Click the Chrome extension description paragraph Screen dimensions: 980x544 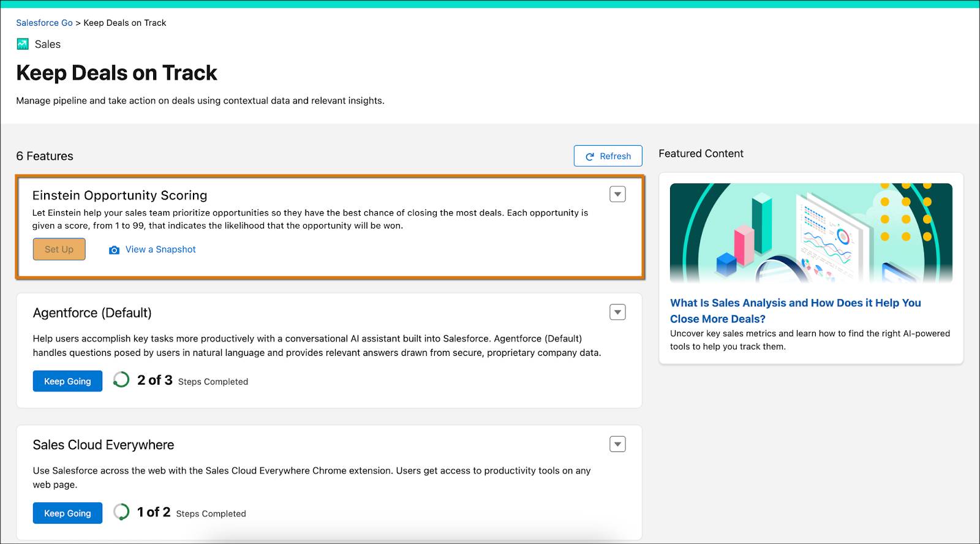point(312,478)
